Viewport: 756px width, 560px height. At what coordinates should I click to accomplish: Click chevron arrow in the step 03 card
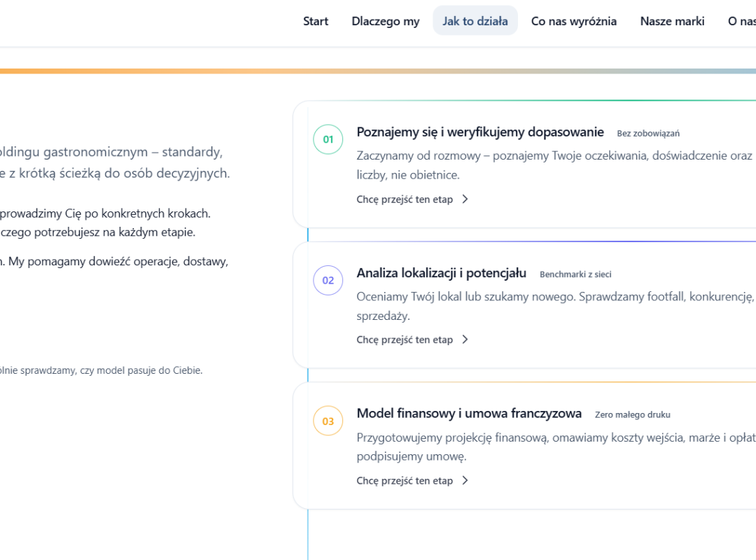(x=465, y=481)
